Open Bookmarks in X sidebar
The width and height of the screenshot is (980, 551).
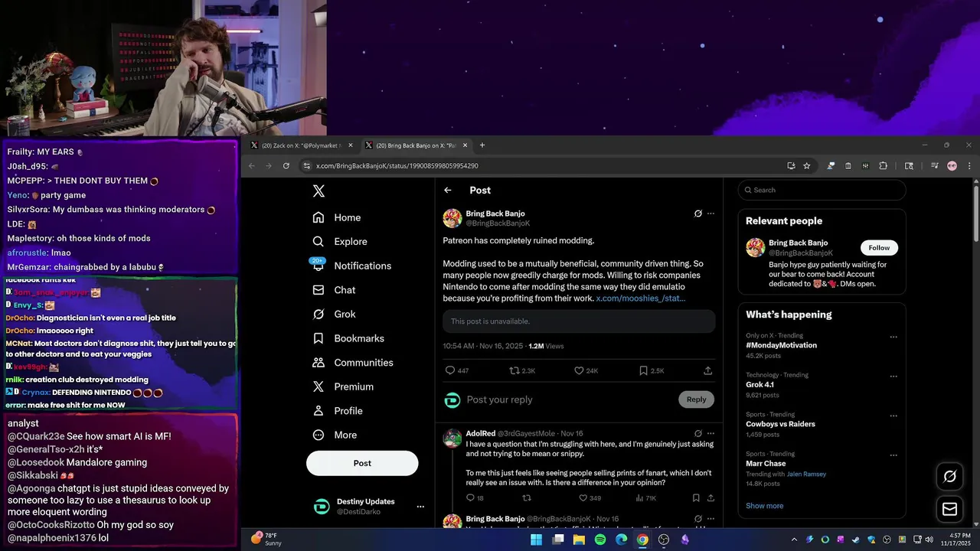pyautogui.click(x=348, y=338)
